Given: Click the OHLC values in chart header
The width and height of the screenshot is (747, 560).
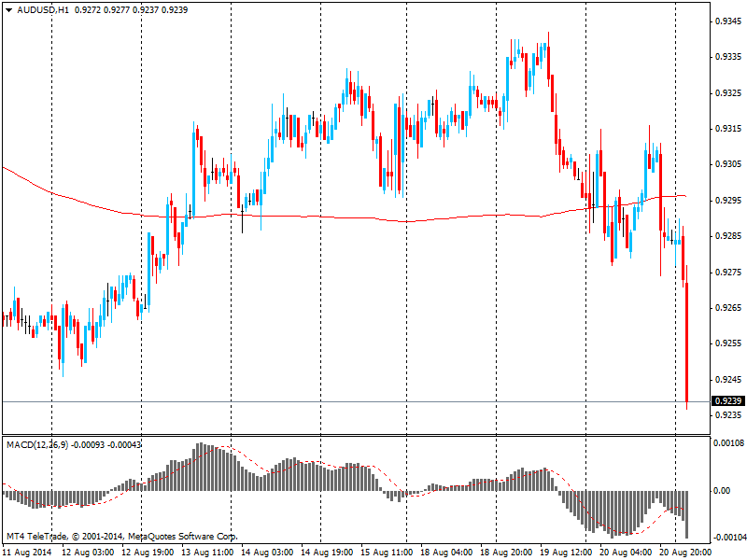Looking at the screenshot, I should click(x=131, y=9).
